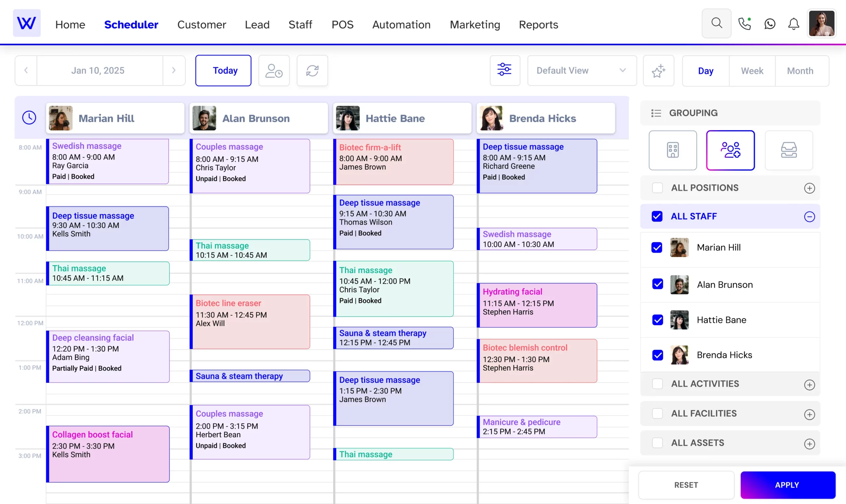Screen dimensions: 846x504
Task: Click APPLY button to confirm grouping
Action: [788, 485]
